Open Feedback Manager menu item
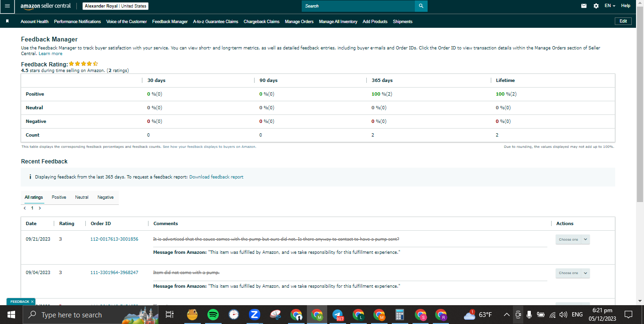 tap(170, 22)
